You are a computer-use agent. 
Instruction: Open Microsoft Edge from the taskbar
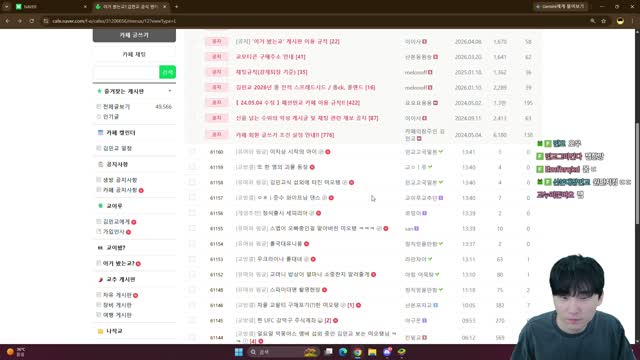tap(343, 352)
